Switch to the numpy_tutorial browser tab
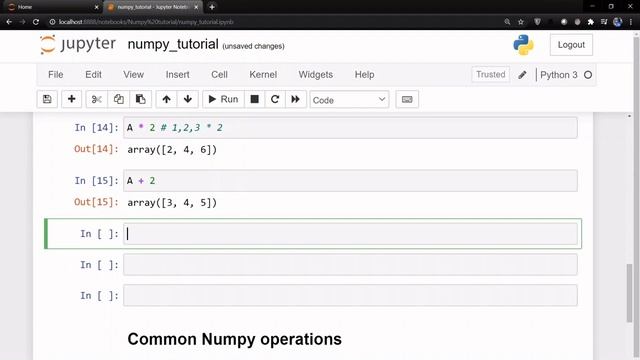This screenshot has height=360, width=640. coord(153,7)
